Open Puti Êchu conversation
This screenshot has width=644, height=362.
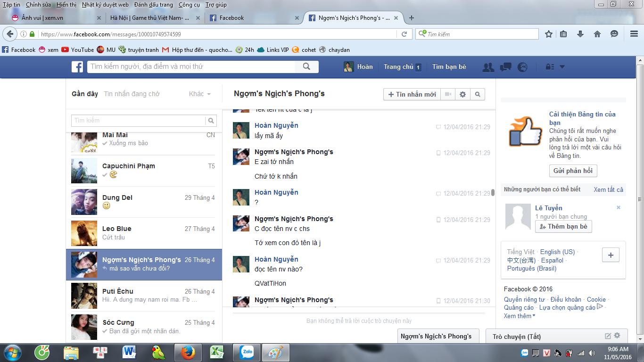pyautogui.click(x=144, y=296)
